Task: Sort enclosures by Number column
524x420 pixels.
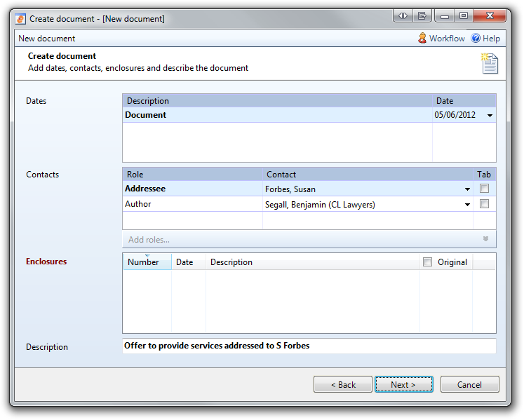Action: pos(147,262)
